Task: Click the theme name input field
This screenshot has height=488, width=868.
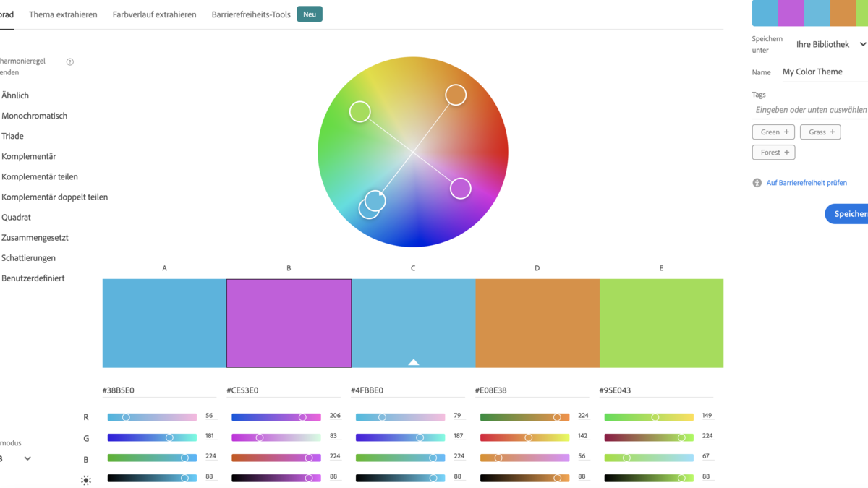Action: click(x=823, y=72)
